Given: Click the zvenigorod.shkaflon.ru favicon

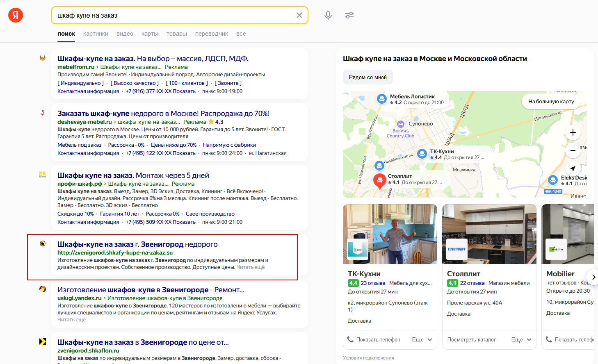Looking at the screenshot, I should click(x=43, y=341).
